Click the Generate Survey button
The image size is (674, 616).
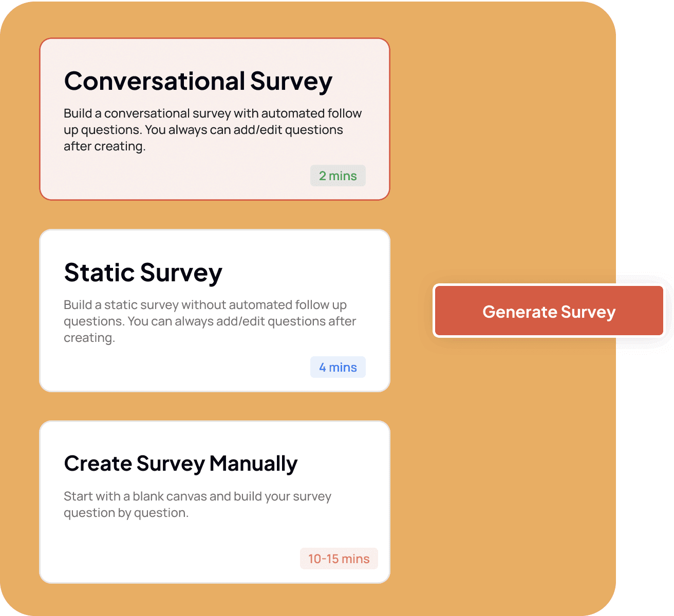(x=549, y=311)
